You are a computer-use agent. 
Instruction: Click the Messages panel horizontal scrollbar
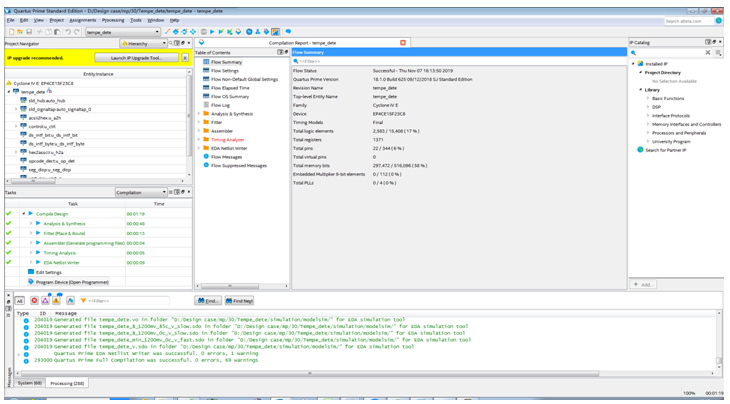point(310,373)
